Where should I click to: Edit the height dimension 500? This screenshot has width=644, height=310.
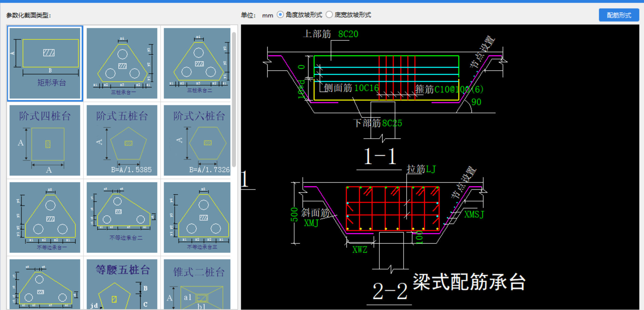pos(294,215)
